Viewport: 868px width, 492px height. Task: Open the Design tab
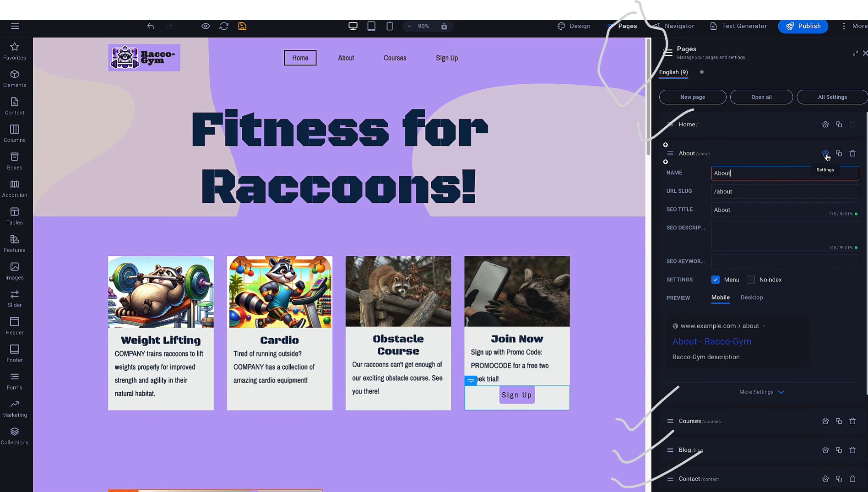tap(574, 26)
